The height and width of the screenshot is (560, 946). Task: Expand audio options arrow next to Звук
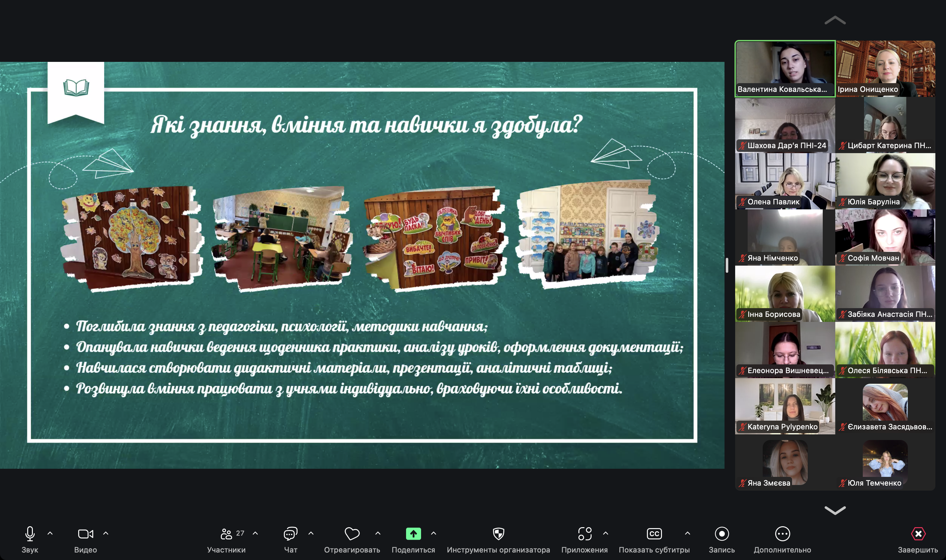(x=50, y=533)
